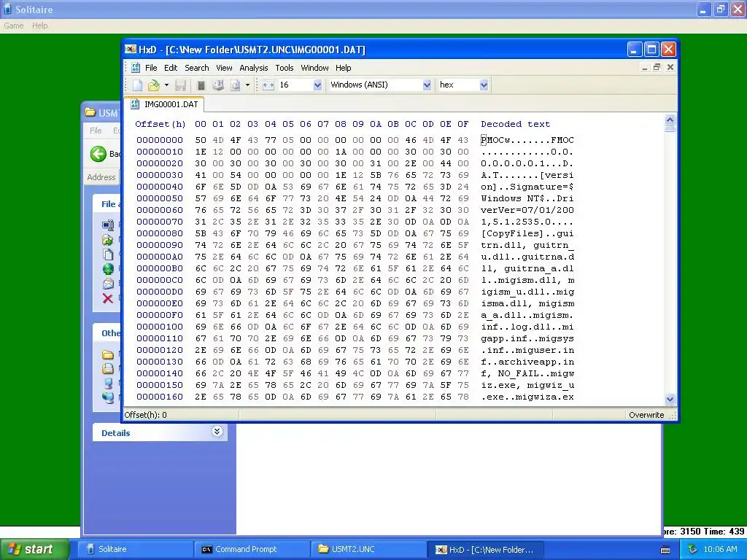Open the View menu in HxD

point(224,68)
